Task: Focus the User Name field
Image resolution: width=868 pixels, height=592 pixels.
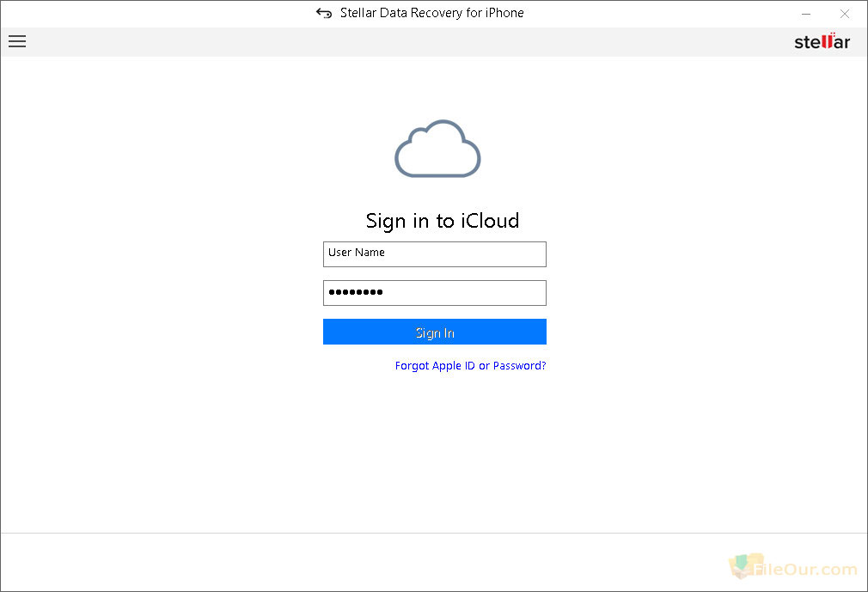Action: pyautogui.click(x=435, y=254)
